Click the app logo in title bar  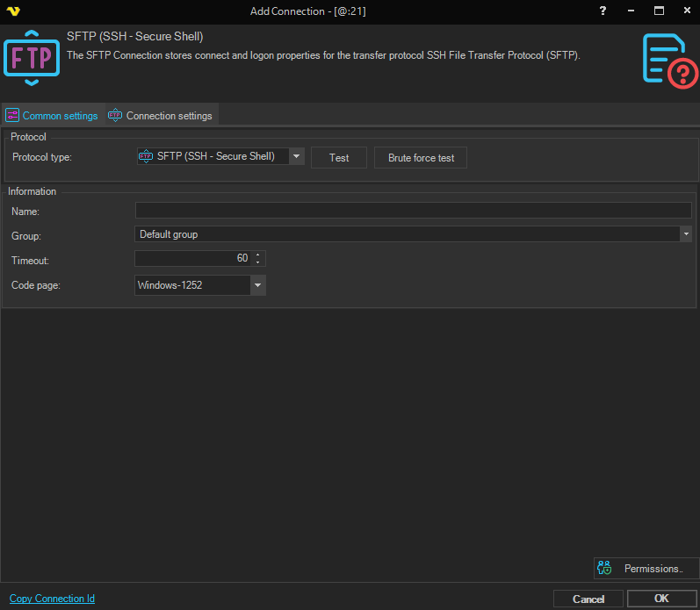(x=12, y=11)
